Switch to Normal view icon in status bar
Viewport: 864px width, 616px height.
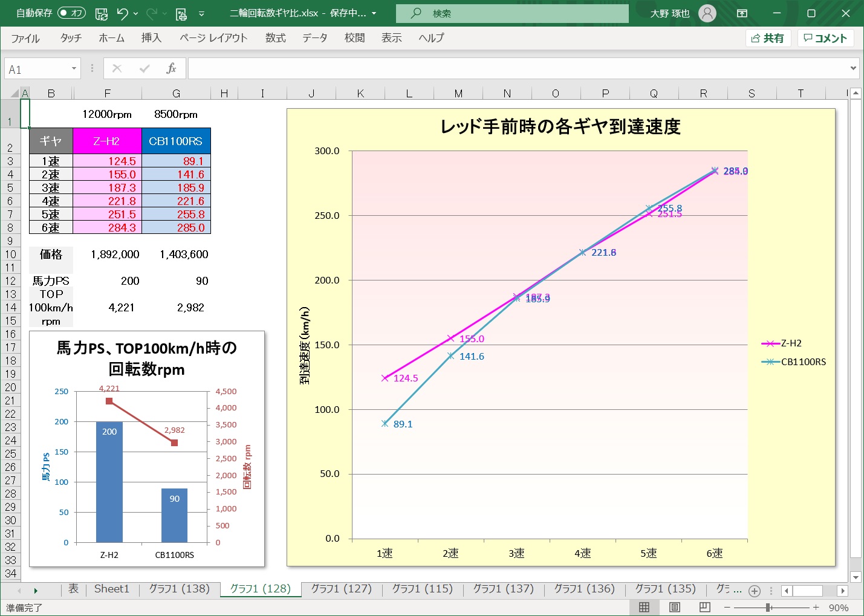645,607
